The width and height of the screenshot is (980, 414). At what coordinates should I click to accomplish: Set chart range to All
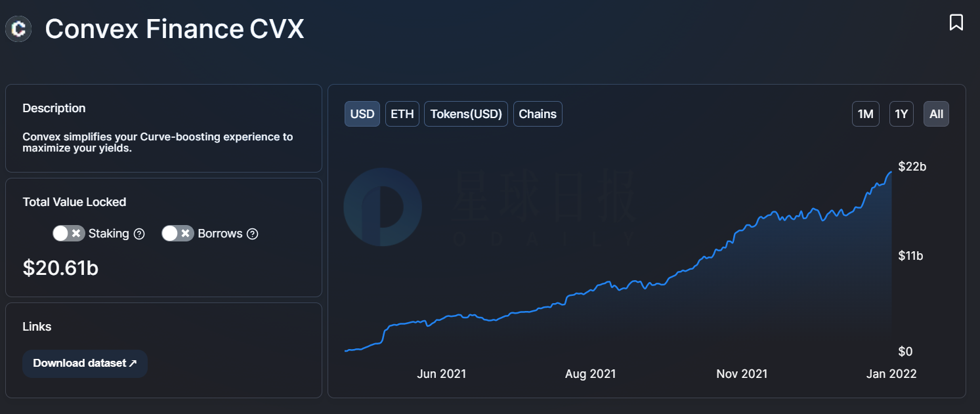tap(937, 114)
